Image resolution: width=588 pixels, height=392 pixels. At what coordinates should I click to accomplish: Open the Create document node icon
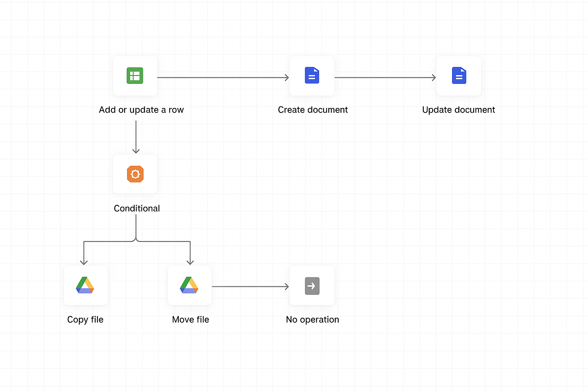[312, 76]
